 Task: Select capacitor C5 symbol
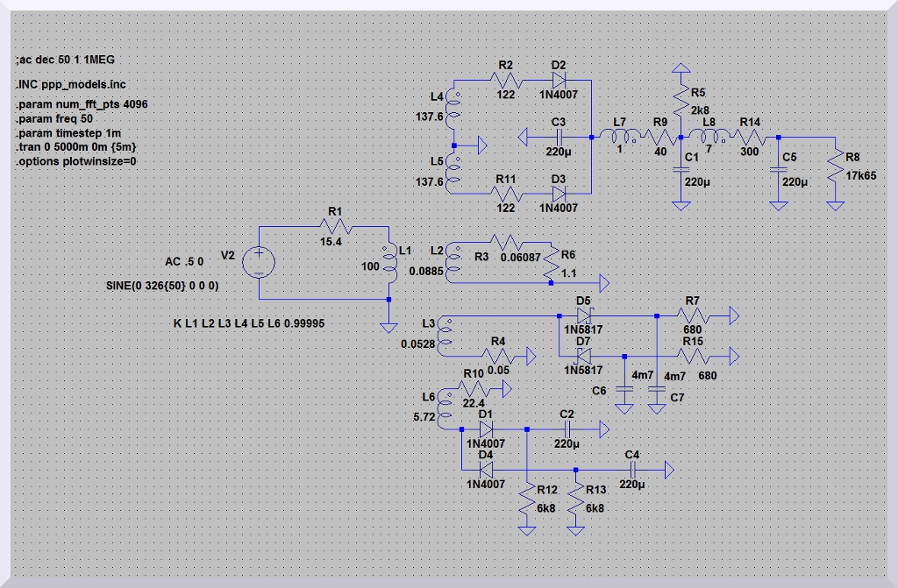point(777,172)
